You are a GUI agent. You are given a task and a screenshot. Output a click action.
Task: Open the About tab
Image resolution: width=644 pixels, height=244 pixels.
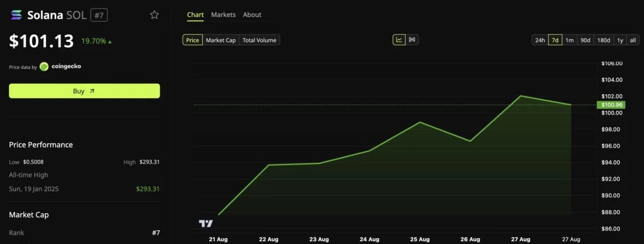click(x=252, y=15)
